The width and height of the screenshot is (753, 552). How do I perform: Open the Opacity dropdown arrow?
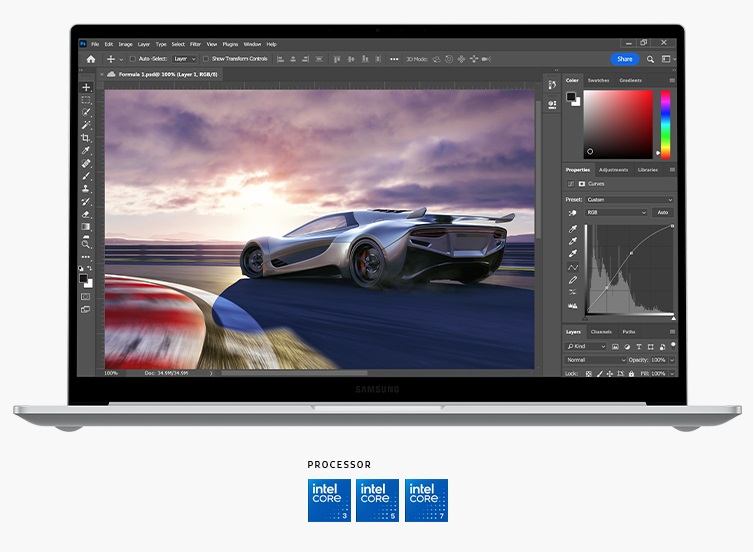click(x=672, y=360)
